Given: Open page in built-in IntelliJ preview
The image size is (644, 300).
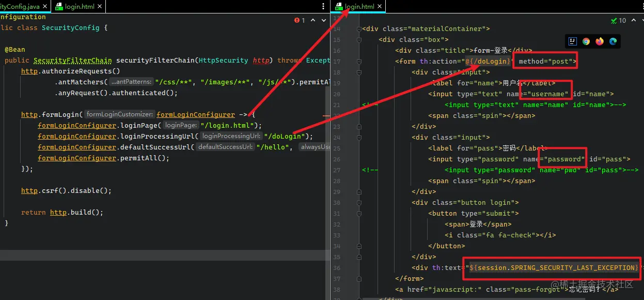Looking at the screenshot, I should coord(573,41).
